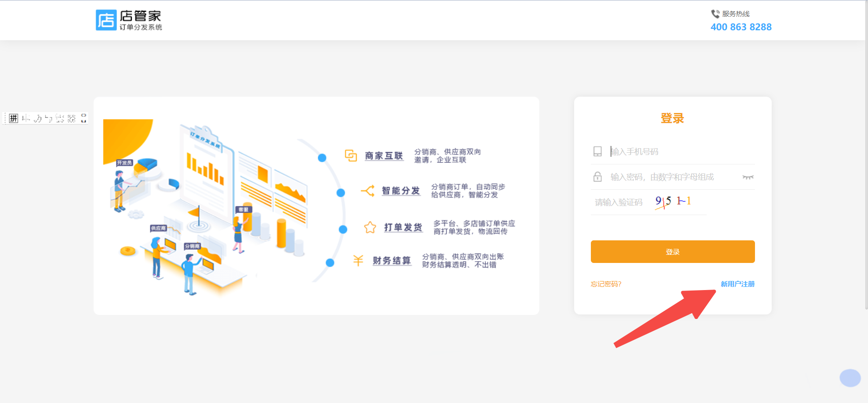Click the 店管家 logo in the header
The height and width of the screenshot is (403, 868).
(x=129, y=20)
